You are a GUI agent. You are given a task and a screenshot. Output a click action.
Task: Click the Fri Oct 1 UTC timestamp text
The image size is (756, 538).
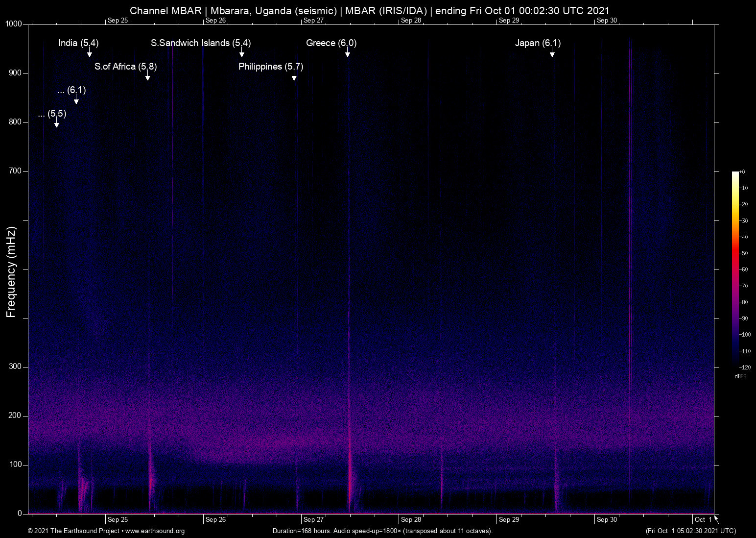click(x=690, y=531)
